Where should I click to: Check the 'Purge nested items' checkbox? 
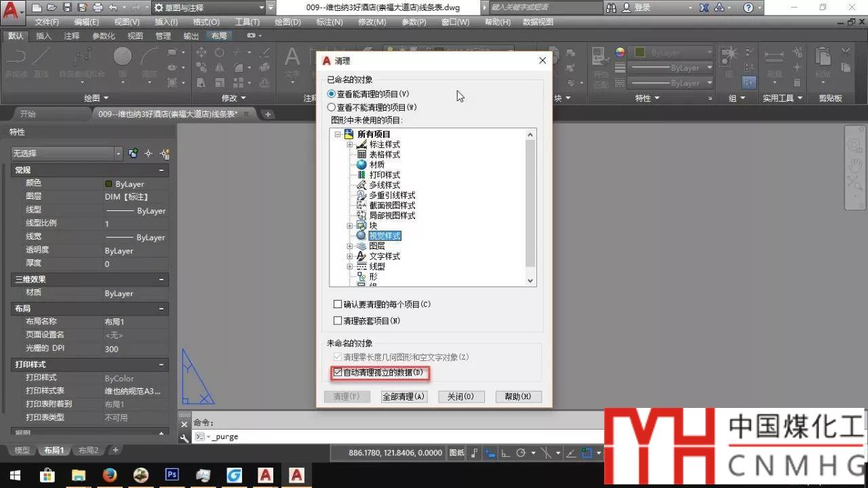(x=338, y=320)
